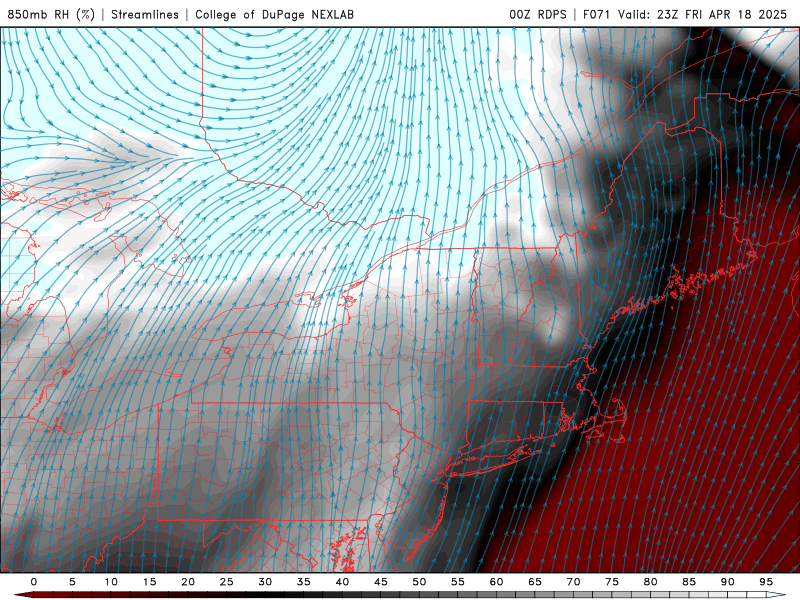The height and width of the screenshot is (600, 800).
Task: Click the '70' label on the color bar
Action: [573, 582]
